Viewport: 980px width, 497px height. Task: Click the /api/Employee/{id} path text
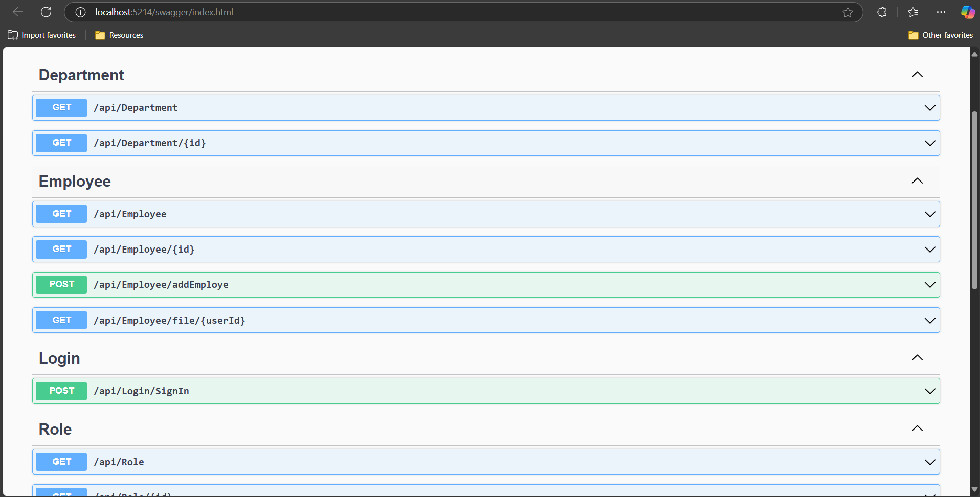click(x=144, y=250)
